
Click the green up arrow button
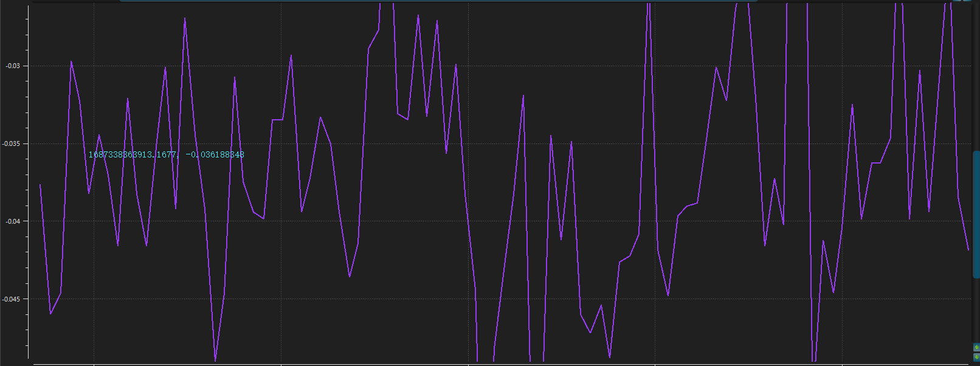click(976, 348)
